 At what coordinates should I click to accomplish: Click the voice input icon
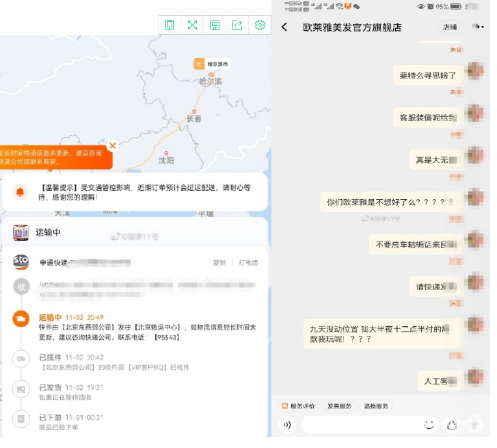[x=287, y=425]
